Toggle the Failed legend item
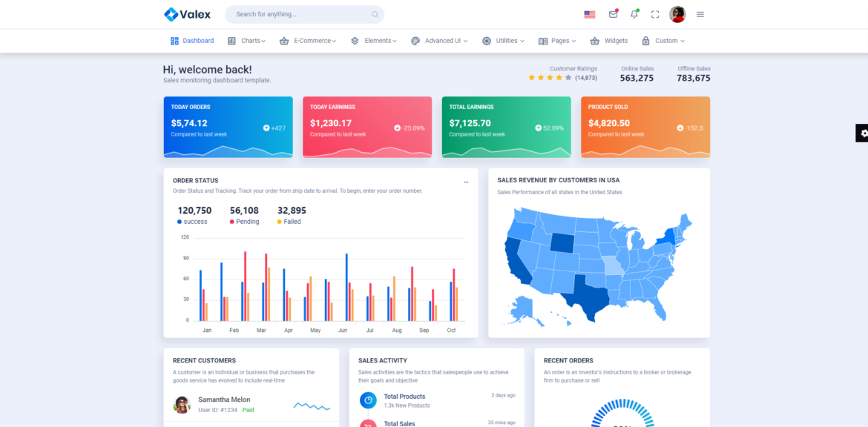Screen dimensions: 868x427 289,222
